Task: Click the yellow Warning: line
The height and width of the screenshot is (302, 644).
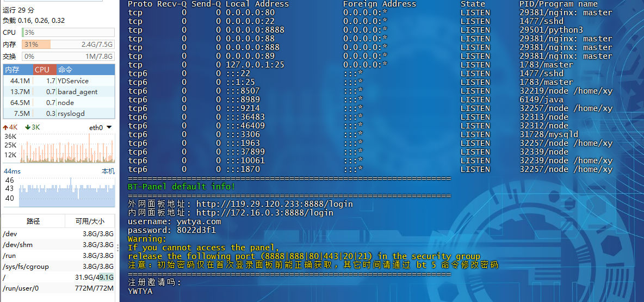Action: click(147, 239)
